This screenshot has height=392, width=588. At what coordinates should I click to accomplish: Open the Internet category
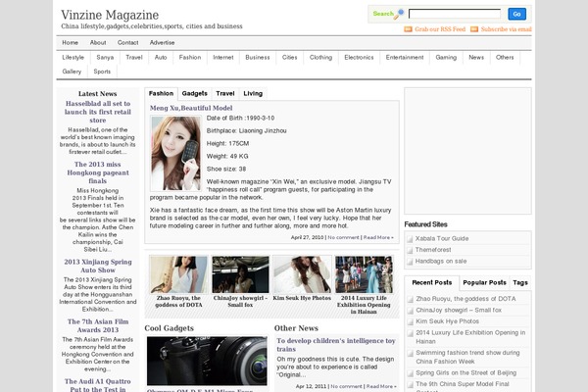click(223, 58)
